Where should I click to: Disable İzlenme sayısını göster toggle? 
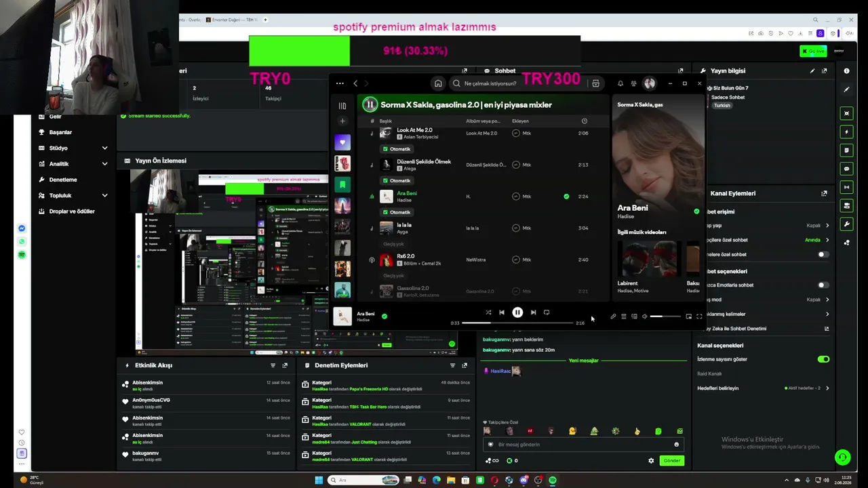pos(823,359)
